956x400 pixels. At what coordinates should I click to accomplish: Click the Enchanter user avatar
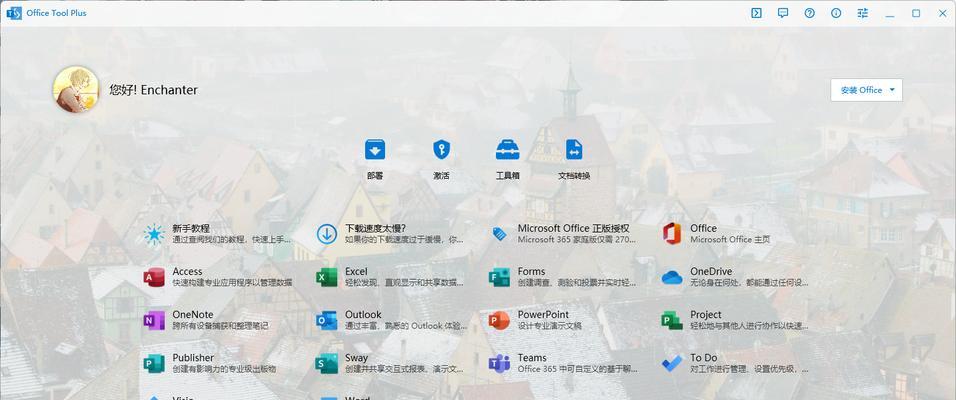(x=76, y=89)
